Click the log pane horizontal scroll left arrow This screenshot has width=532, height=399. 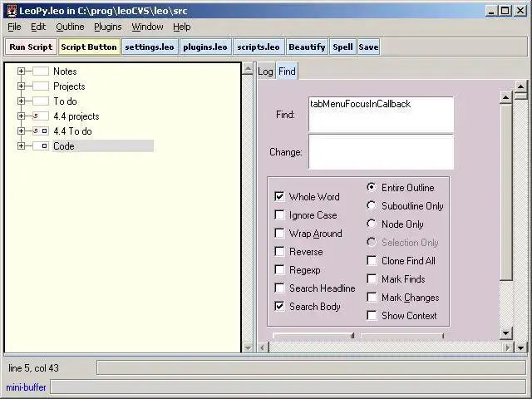pyautogui.click(x=263, y=347)
